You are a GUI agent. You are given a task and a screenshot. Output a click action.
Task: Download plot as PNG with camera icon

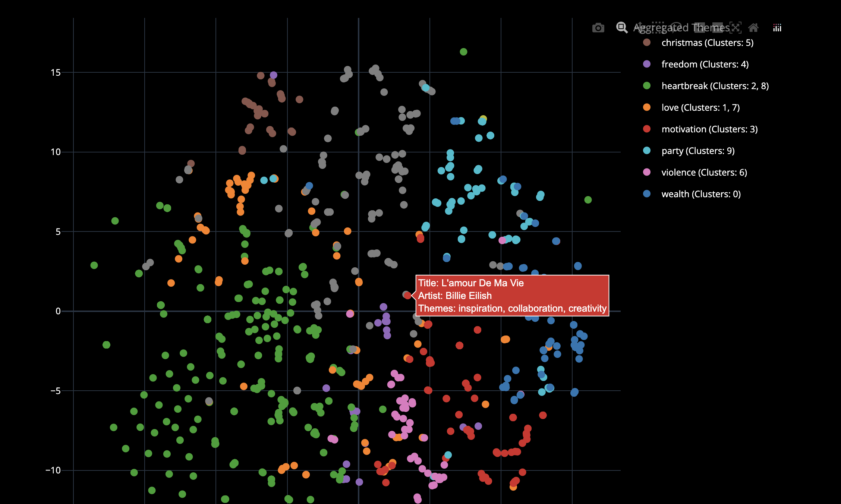point(598,28)
